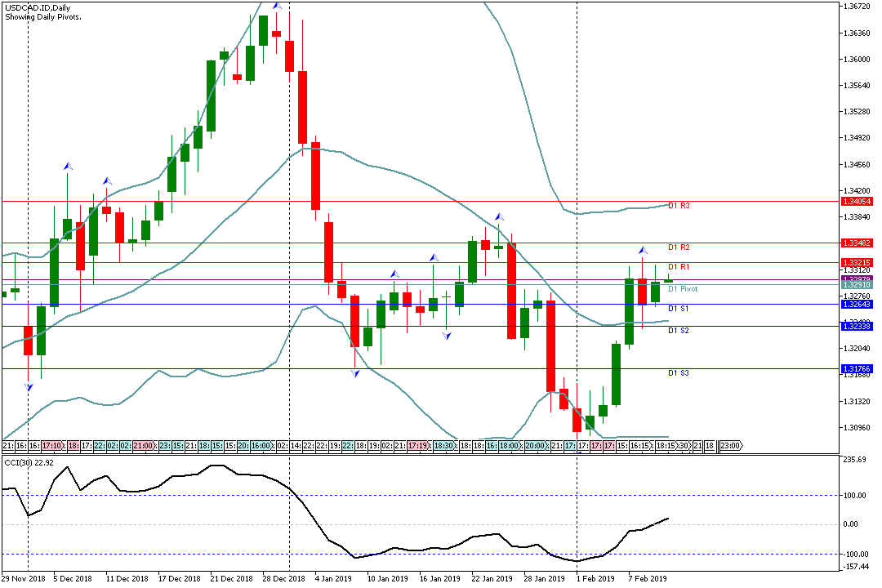Click the 1 Feb 2019 date label
Viewport: 882px width, 588px height.
(595, 579)
